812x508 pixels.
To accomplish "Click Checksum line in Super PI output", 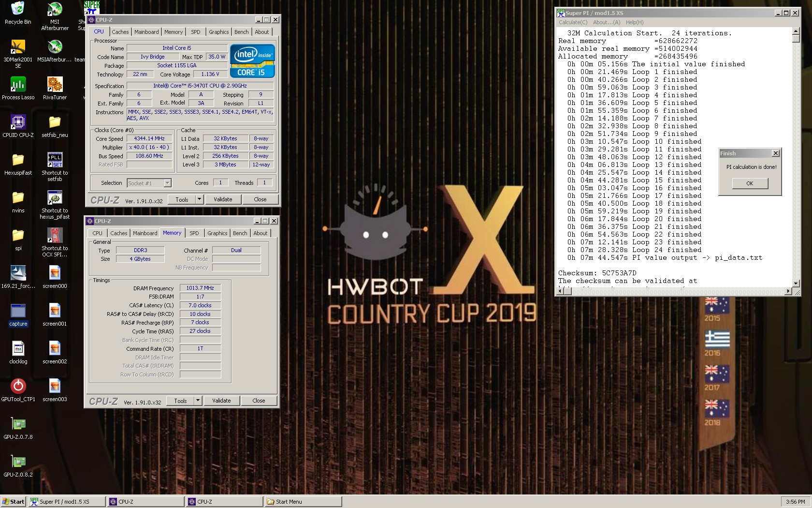I will click(597, 273).
